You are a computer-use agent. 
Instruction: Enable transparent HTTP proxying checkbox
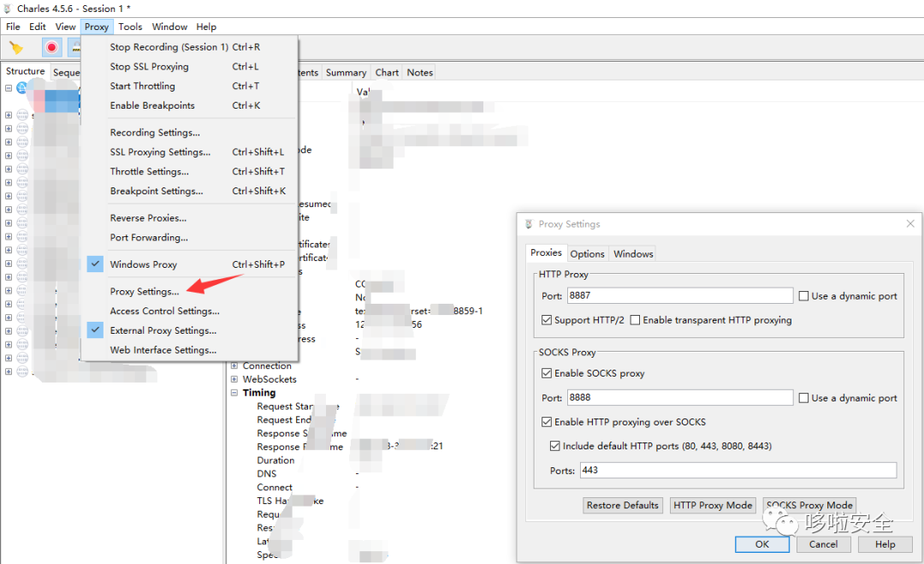click(x=635, y=320)
